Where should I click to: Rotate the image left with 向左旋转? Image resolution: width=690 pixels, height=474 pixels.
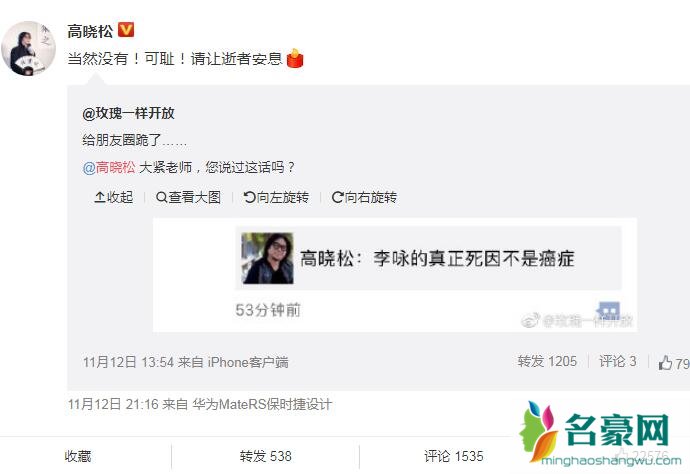pyautogui.click(x=276, y=197)
